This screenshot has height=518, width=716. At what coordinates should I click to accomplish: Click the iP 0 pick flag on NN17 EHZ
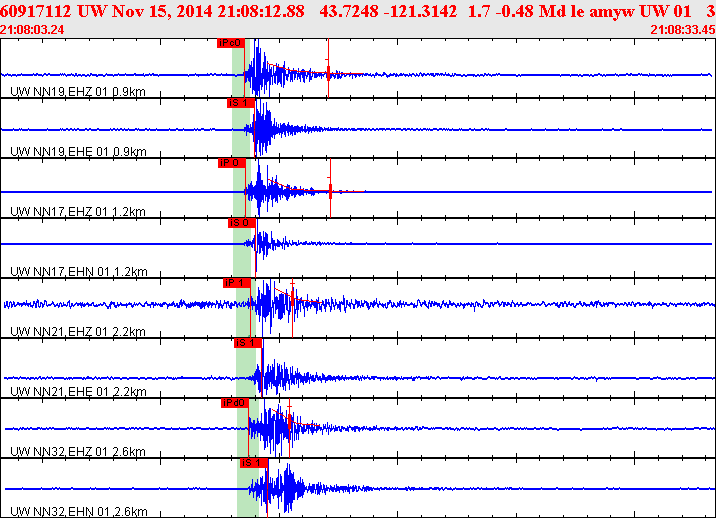point(231,163)
